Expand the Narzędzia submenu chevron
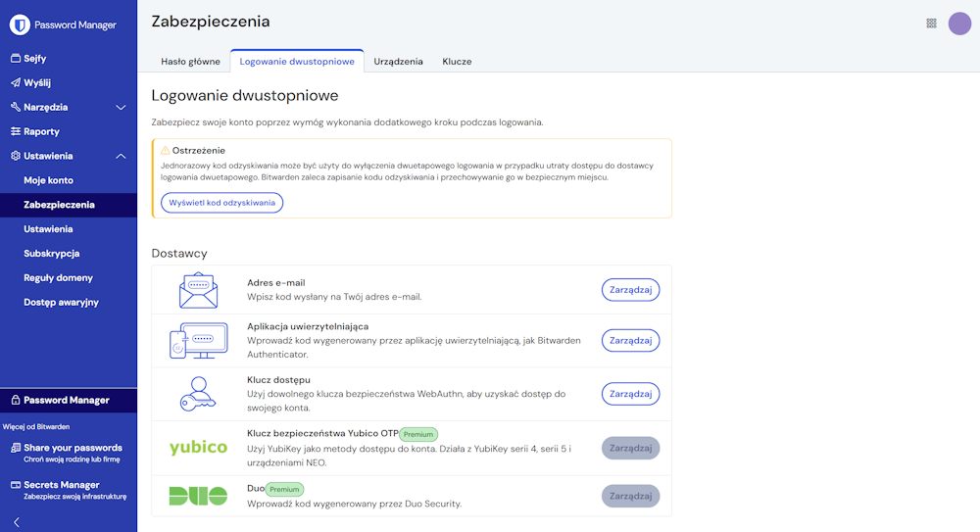 [121, 108]
